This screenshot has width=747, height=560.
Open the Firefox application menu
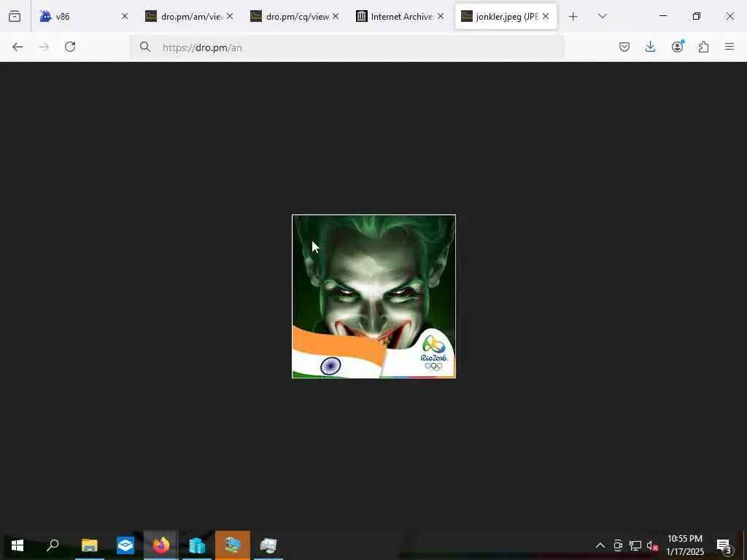click(x=729, y=47)
